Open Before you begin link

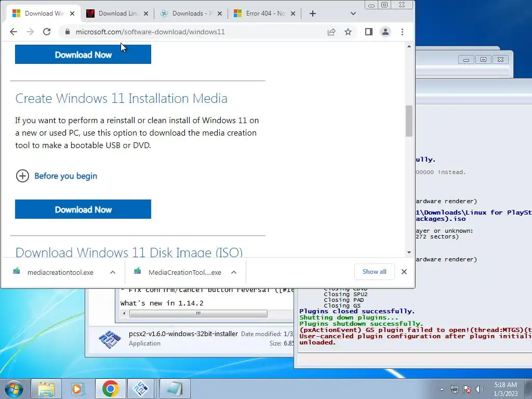click(x=66, y=176)
